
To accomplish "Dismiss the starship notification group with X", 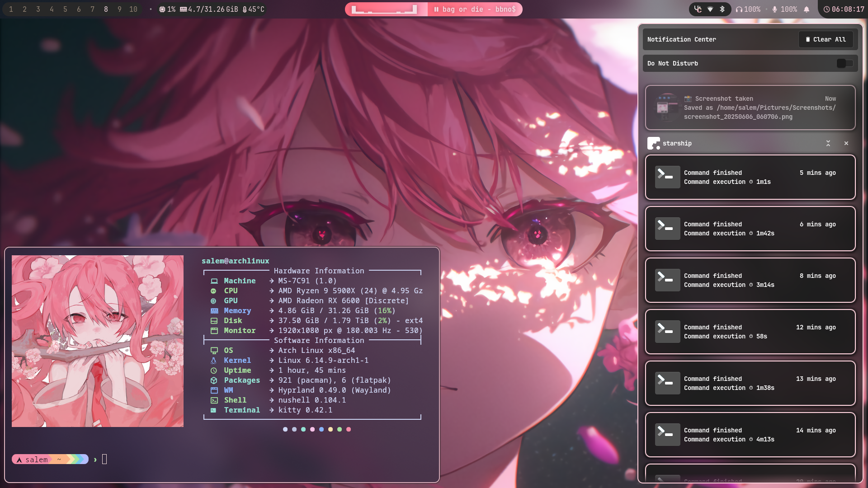I will click(x=846, y=143).
